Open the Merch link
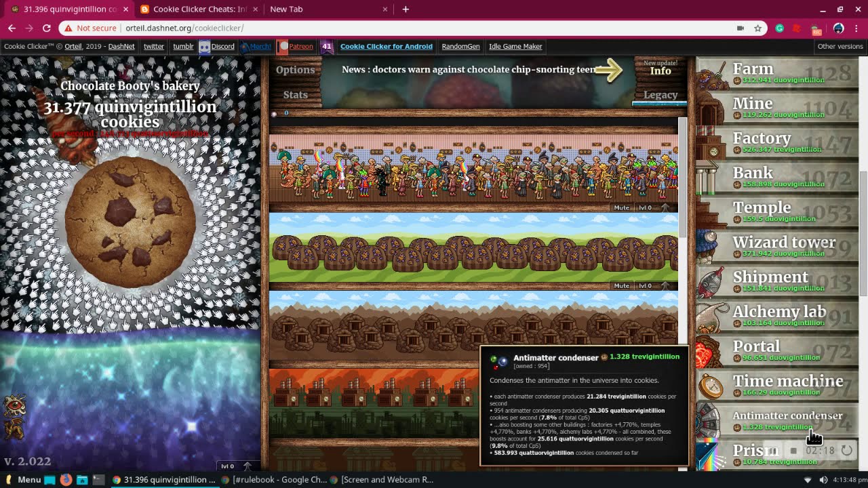 tap(256, 46)
